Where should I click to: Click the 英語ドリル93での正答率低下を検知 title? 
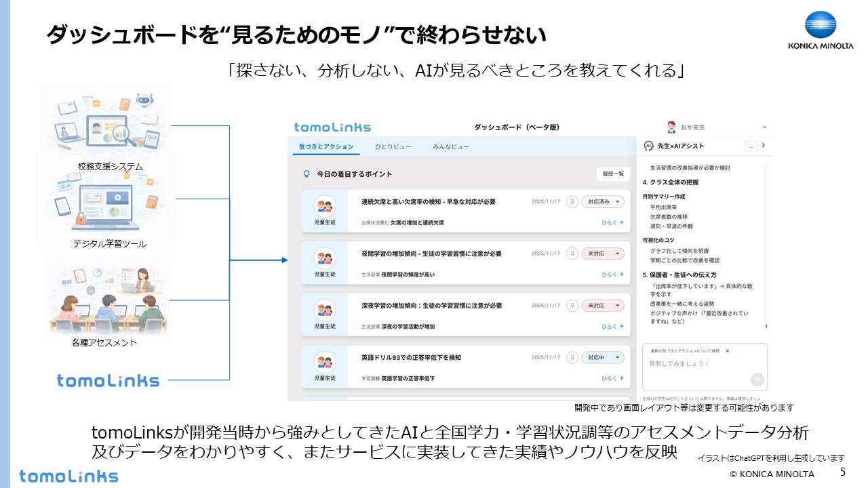[411, 357]
